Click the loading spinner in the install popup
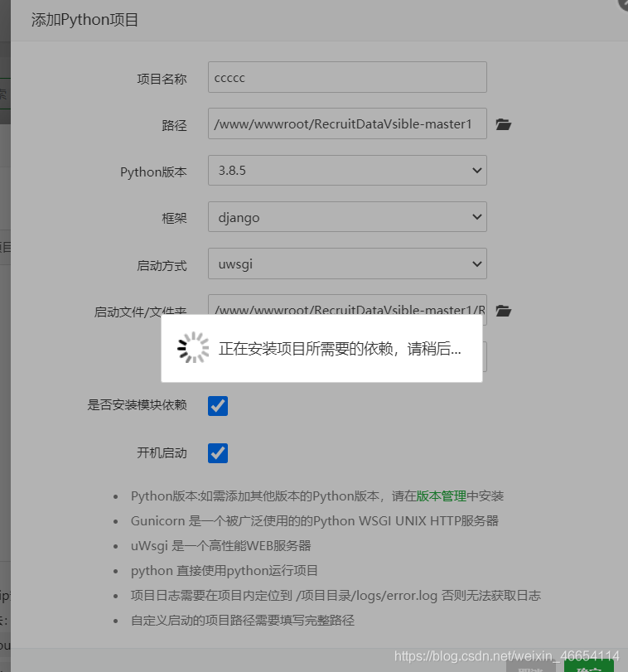Screen dimensions: 628x672 coord(193,347)
